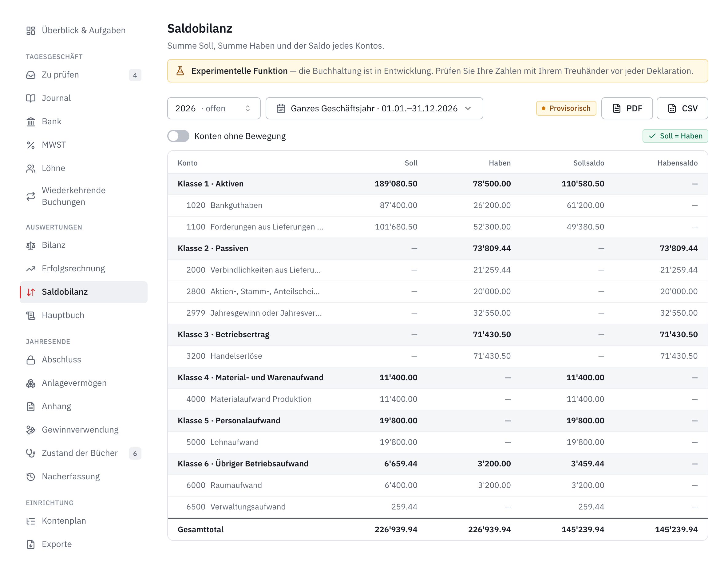Click the Soll = Haben badge
This screenshot has width=728, height=587.
(675, 136)
